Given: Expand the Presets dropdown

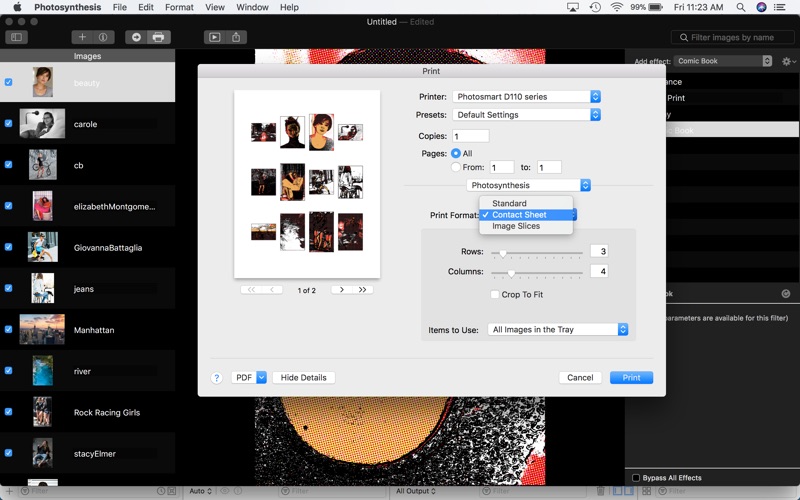Looking at the screenshot, I should pyautogui.click(x=527, y=115).
